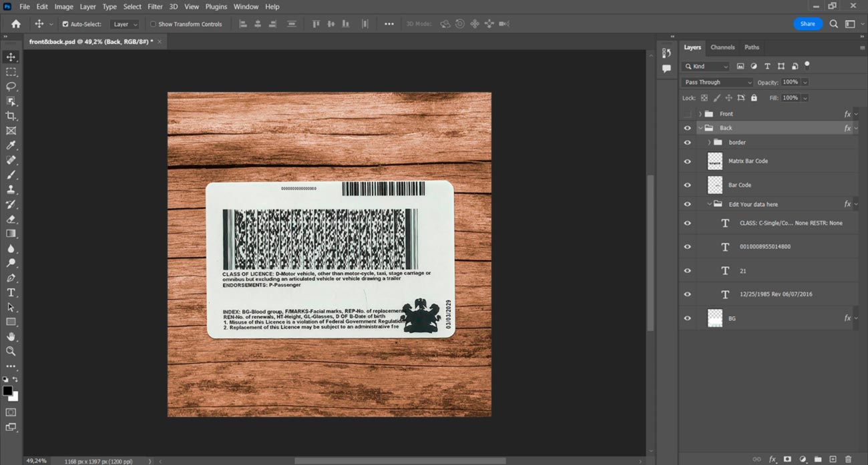Viewport: 868px width, 465px height.
Task: Hide the BG layer with eye icon
Action: (x=687, y=318)
